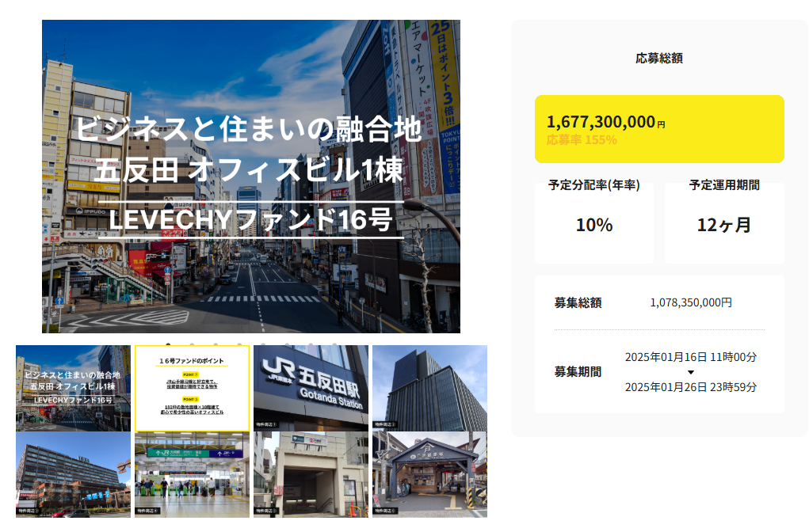Select the wide brown office block thumbnail
Viewport: 809px width, 532px height.
[73, 474]
